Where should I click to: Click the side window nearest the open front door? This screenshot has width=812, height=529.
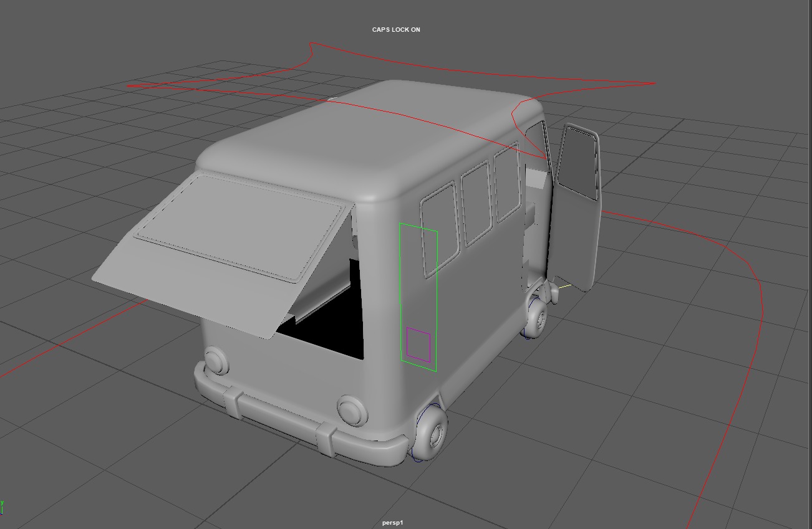click(x=508, y=182)
